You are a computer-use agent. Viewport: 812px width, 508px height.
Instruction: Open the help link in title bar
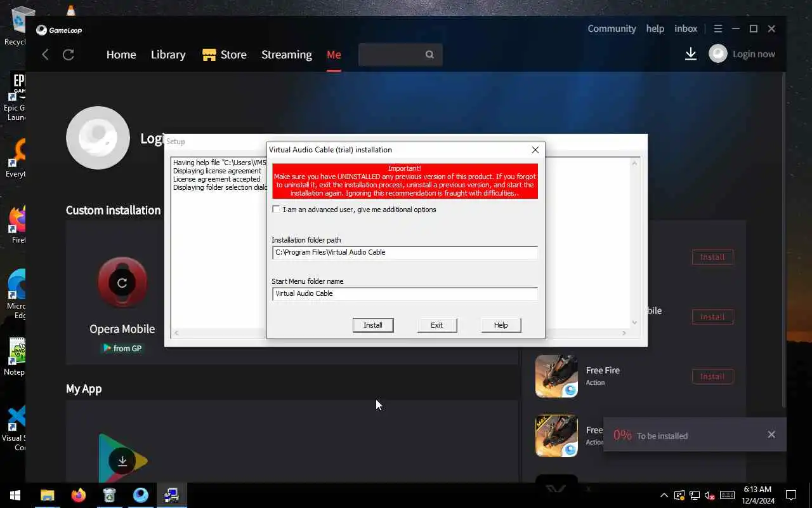point(655,29)
